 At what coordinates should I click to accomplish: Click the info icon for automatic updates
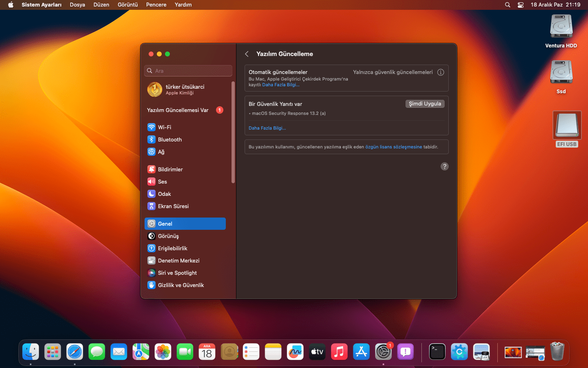[441, 72]
